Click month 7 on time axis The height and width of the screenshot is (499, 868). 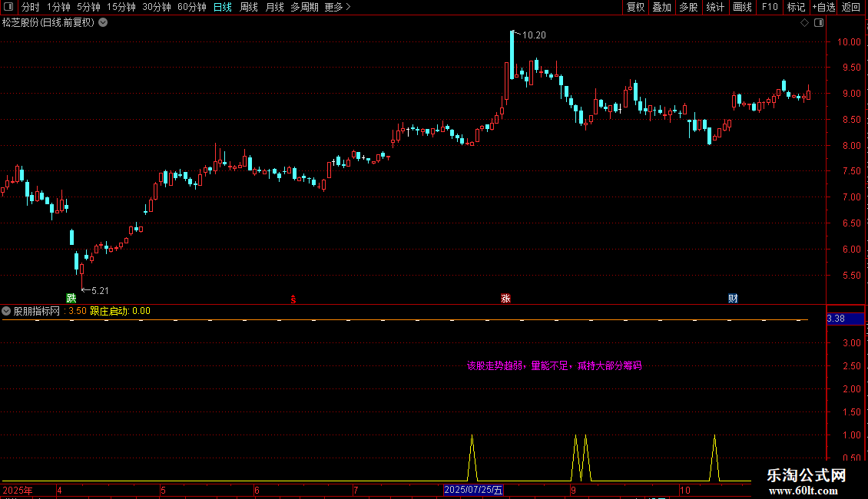[356, 491]
